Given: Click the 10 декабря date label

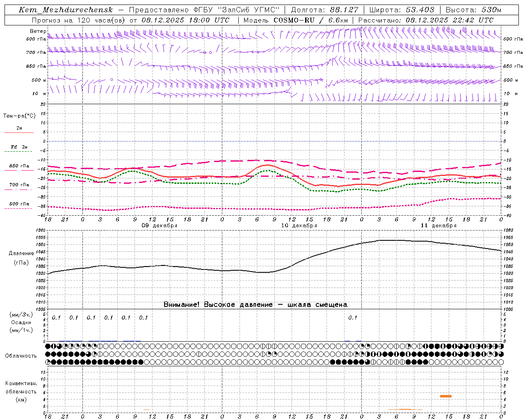Looking at the screenshot, I should 299,226.
